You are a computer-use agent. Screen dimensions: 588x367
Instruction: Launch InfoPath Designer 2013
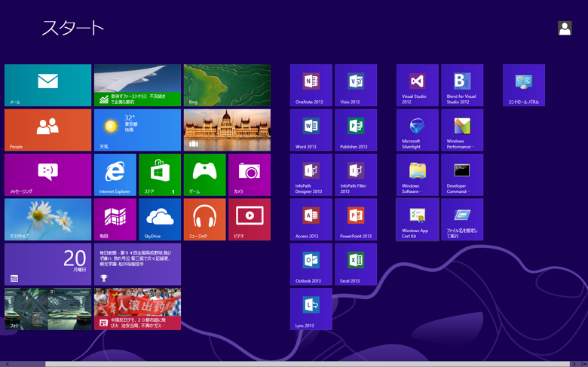(311, 175)
